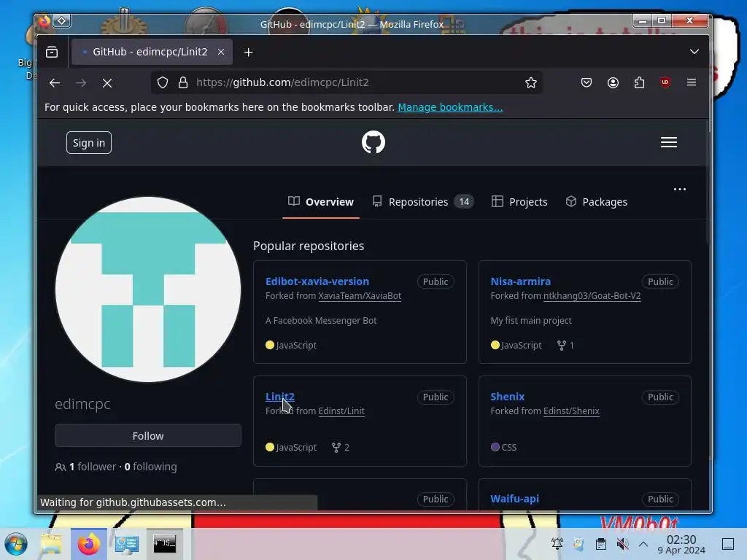Viewport: 747px width, 560px height.
Task: Open Firefox View recent browsing button
Action: click(52, 52)
